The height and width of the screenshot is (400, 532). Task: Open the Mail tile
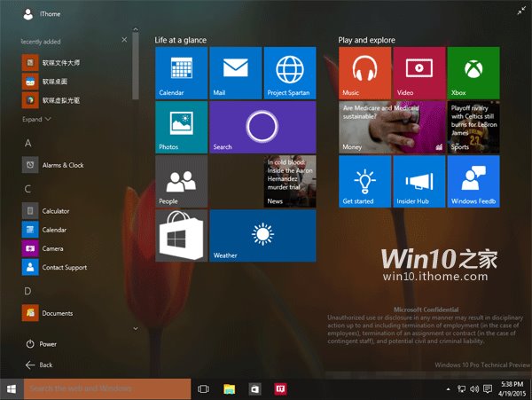[236, 73]
